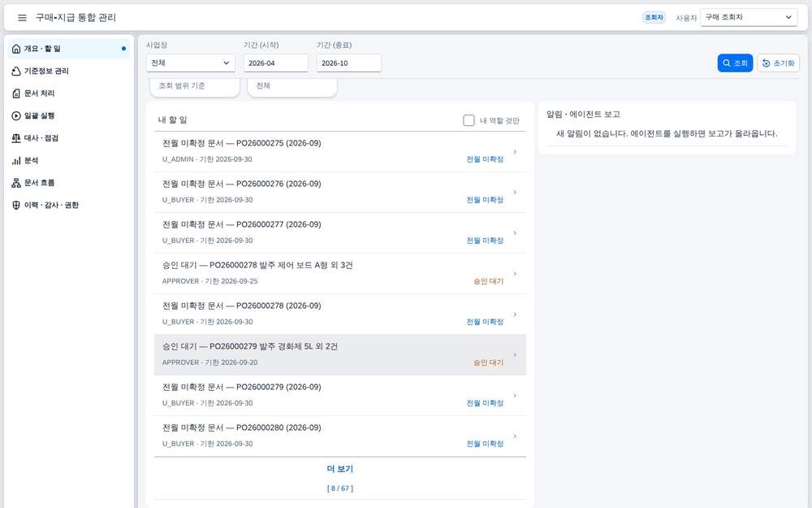812x508 pixels.
Task: Click the blue 조회 button
Action: coord(735,63)
